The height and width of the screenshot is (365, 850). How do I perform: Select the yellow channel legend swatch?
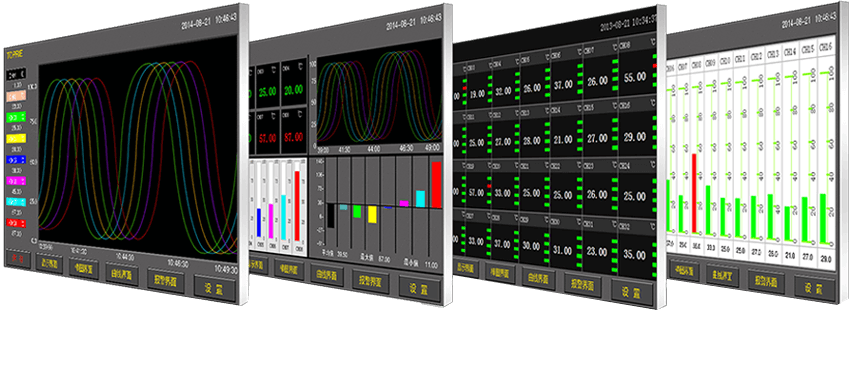[x=16, y=139]
